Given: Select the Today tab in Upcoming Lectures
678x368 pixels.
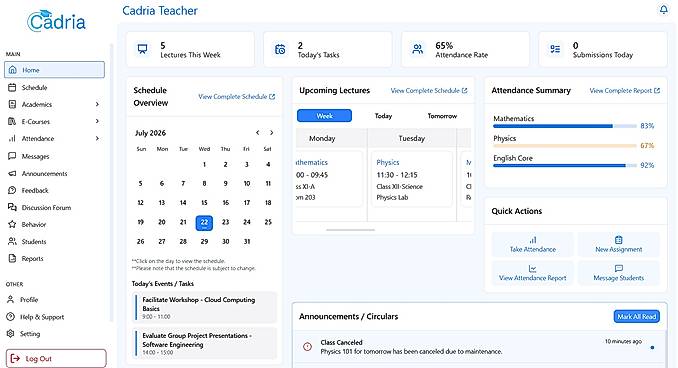Looking at the screenshot, I should point(383,116).
